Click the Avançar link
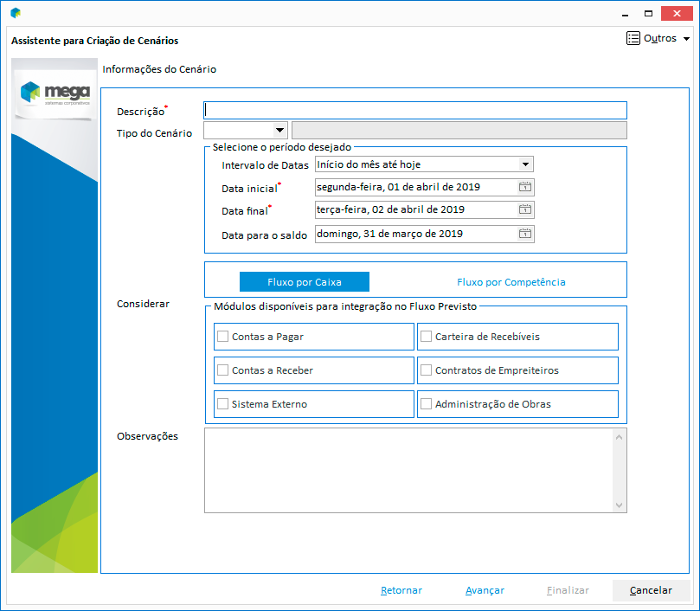This screenshot has height=611, width=700. click(485, 590)
